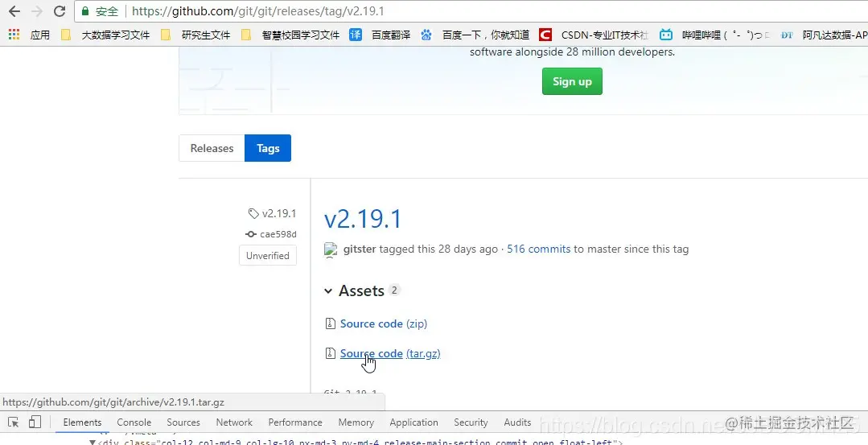Click the Unverified signature badge

[268, 256]
